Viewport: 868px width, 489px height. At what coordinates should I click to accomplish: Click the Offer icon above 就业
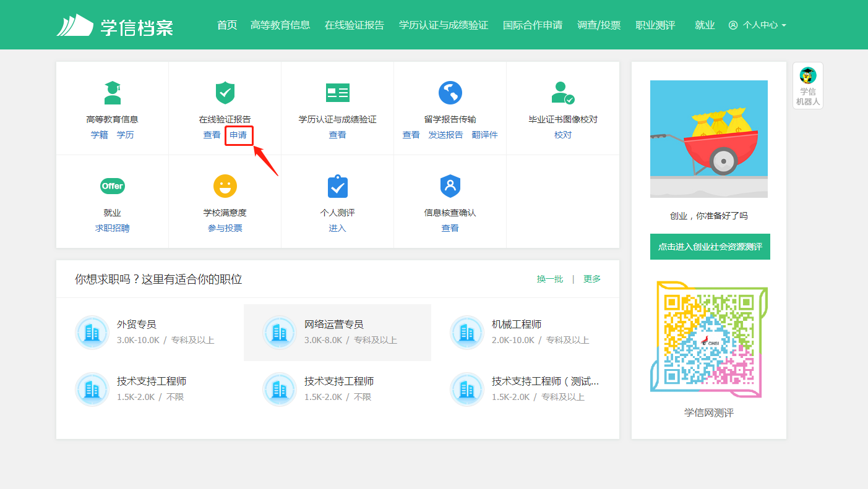click(112, 186)
